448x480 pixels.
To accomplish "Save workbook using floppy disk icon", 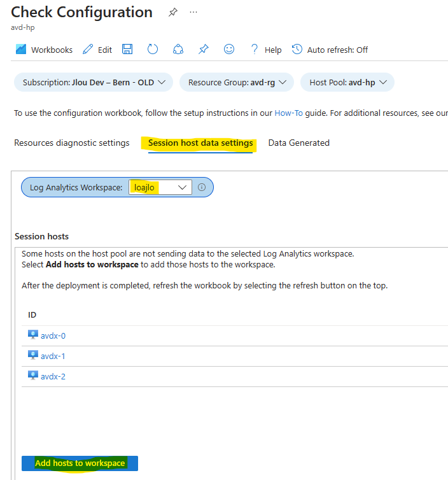I will (x=127, y=50).
